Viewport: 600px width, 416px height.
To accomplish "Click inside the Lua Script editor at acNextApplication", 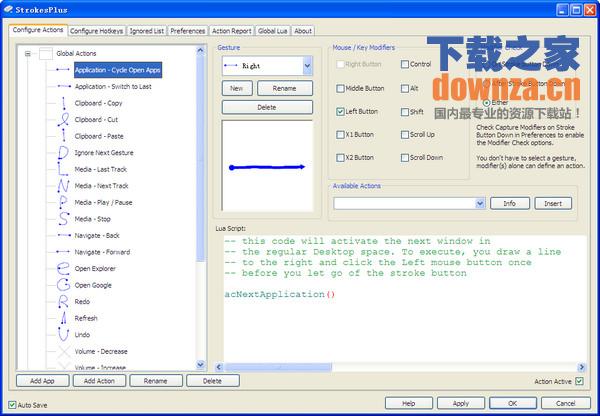I will coord(280,294).
